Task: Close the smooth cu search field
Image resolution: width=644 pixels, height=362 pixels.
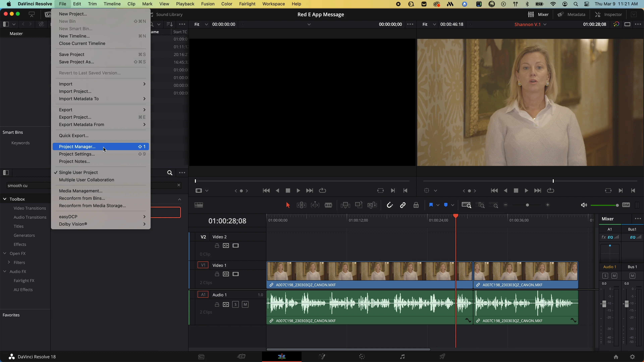Action: (x=178, y=185)
